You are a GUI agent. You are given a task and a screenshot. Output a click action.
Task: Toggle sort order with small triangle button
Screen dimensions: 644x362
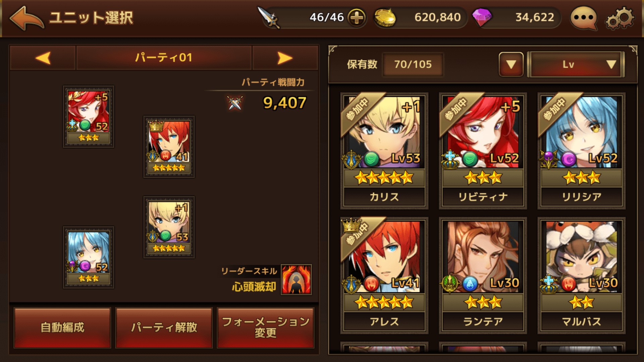511,64
